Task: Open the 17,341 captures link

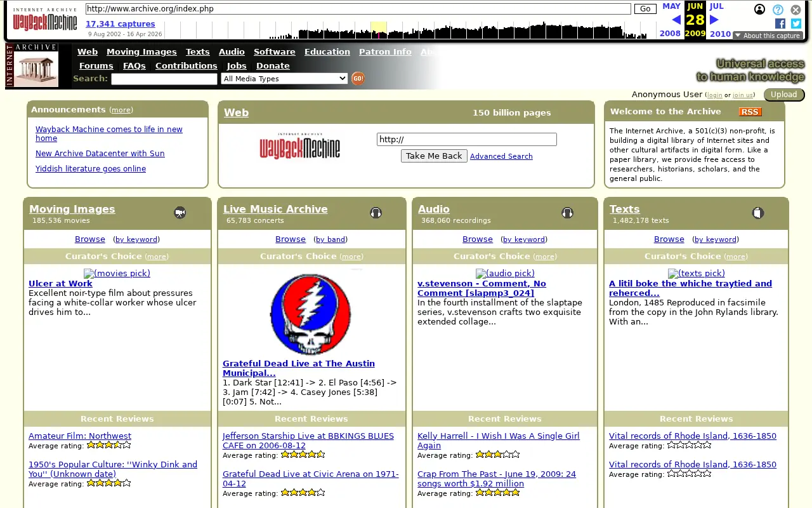Action: 121,24
